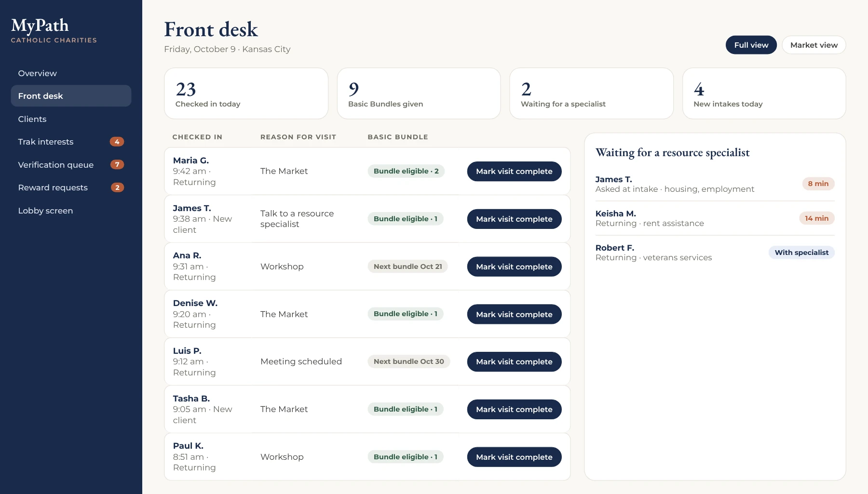
Task: Go to Clients section
Action: [71, 119]
